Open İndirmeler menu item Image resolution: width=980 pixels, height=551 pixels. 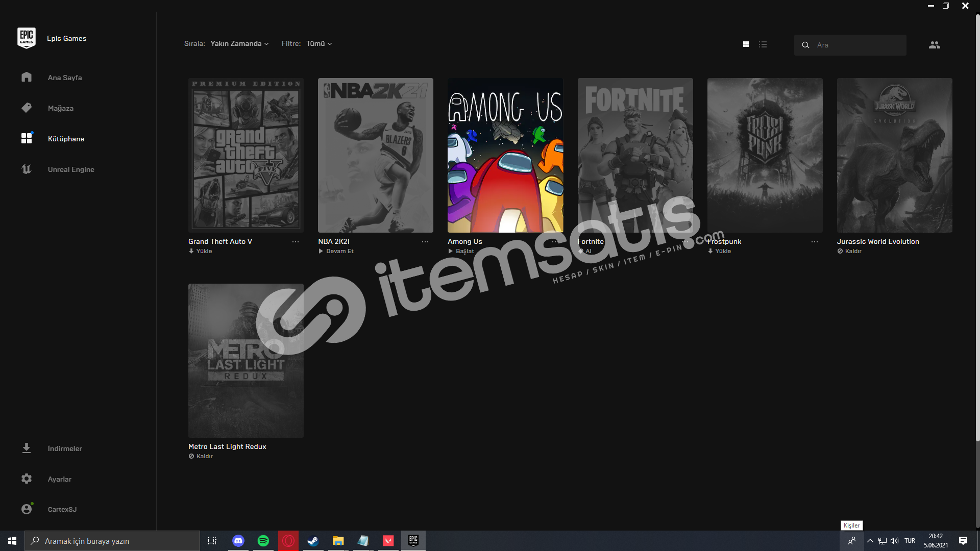click(65, 448)
